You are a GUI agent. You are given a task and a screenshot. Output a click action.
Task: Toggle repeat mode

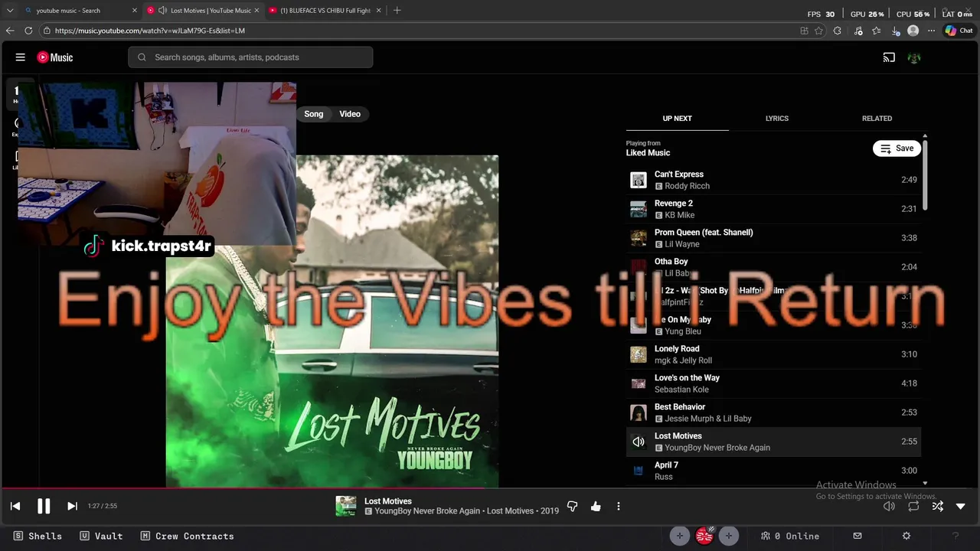click(x=913, y=506)
